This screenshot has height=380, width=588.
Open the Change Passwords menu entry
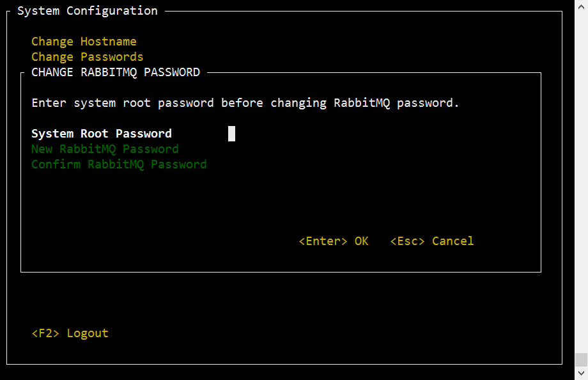[87, 57]
